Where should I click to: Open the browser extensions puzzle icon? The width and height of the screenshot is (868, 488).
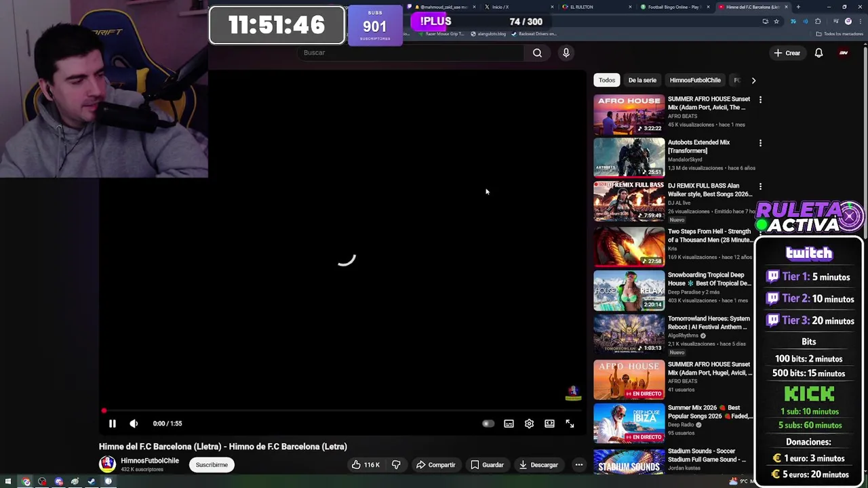818,22
